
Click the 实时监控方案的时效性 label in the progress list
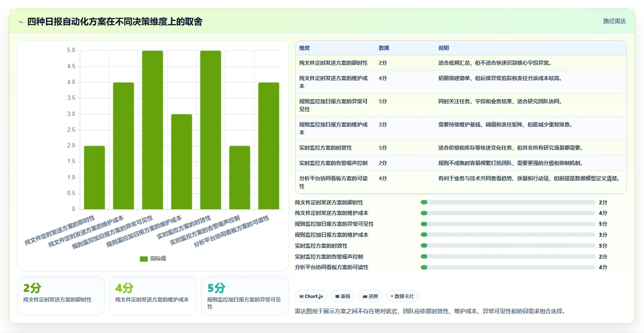click(x=321, y=246)
